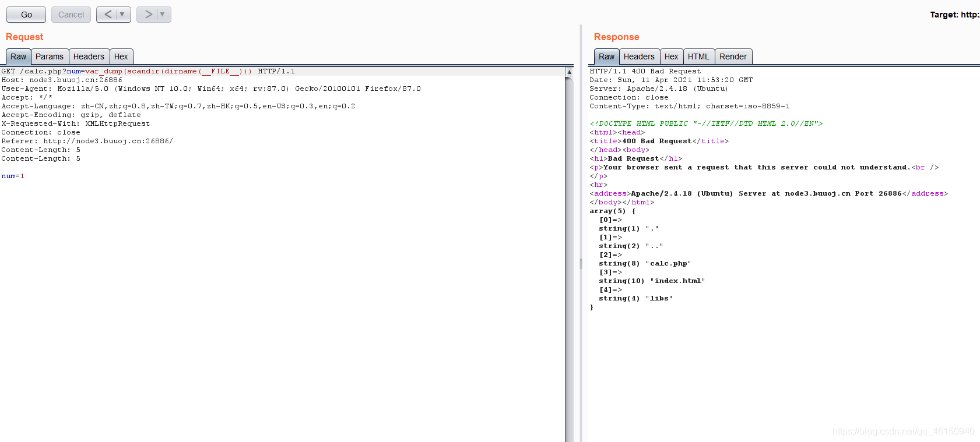Image resolution: width=980 pixels, height=442 pixels.
Task: Click the Content-Type response header line
Action: (x=690, y=106)
